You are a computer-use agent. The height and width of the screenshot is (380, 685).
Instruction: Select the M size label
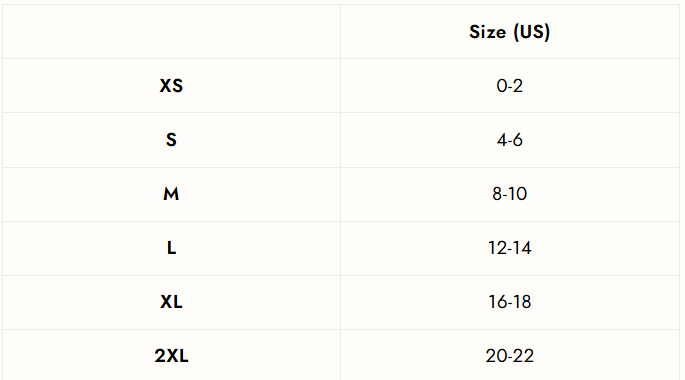(171, 194)
